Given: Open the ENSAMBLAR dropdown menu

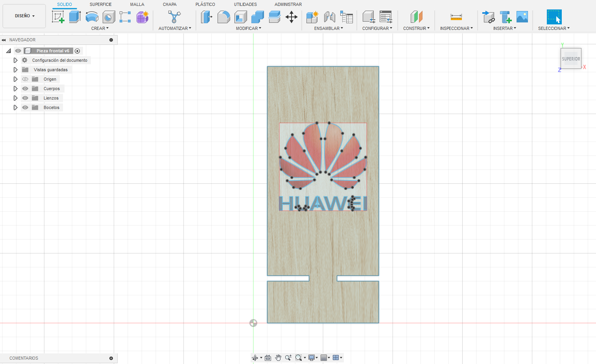Looking at the screenshot, I should 328,28.
